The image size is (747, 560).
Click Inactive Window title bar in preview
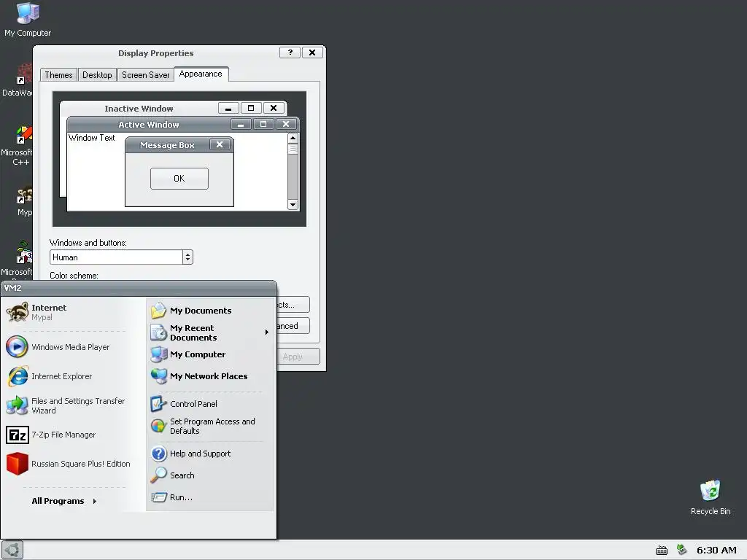click(x=139, y=109)
